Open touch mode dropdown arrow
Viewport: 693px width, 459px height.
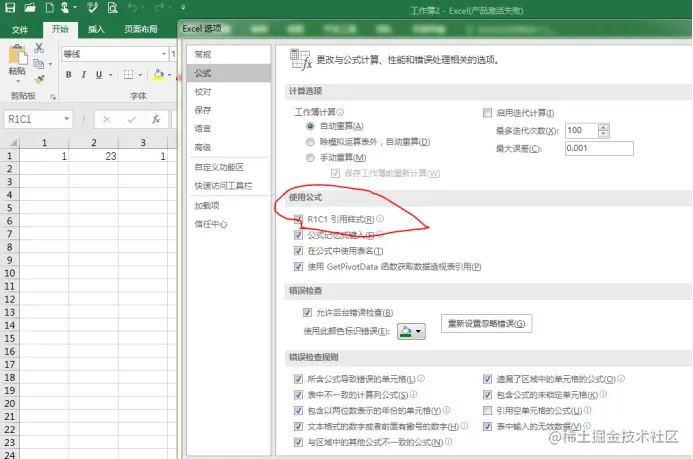click(75, 8)
